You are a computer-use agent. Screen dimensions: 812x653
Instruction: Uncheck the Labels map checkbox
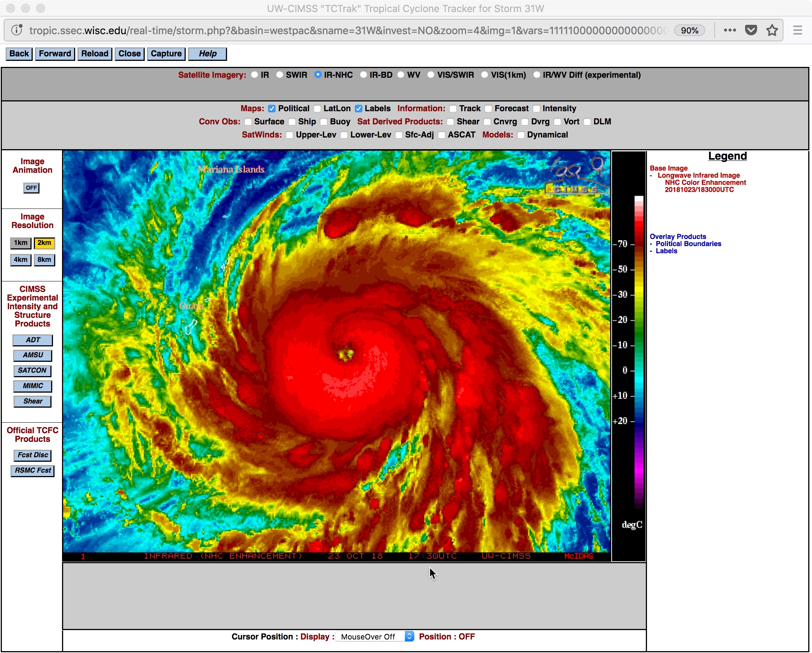(x=359, y=109)
